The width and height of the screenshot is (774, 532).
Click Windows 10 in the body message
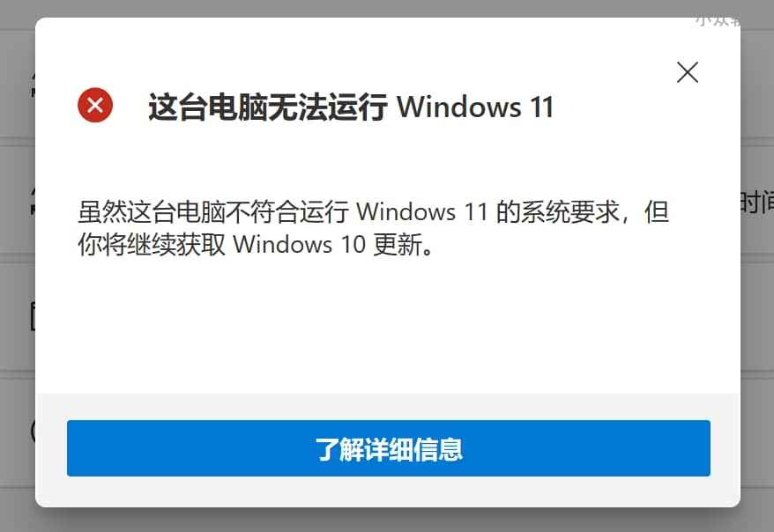[299, 244]
